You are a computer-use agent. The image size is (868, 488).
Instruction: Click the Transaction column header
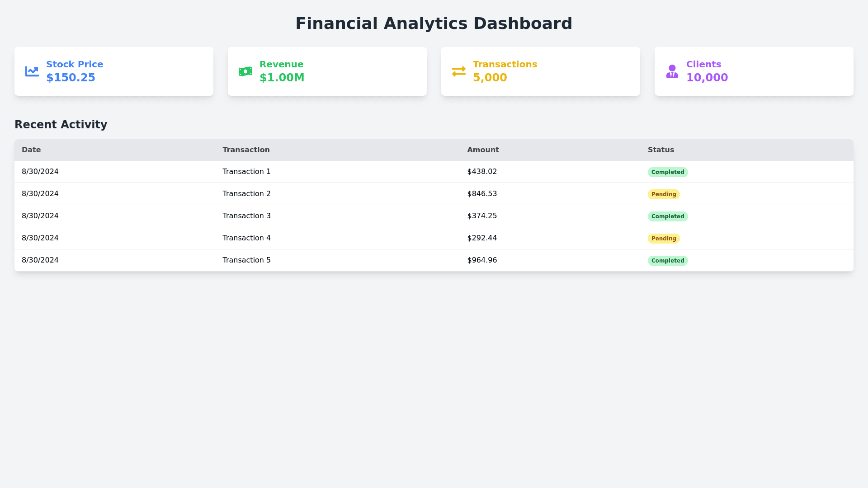point(246,150)
